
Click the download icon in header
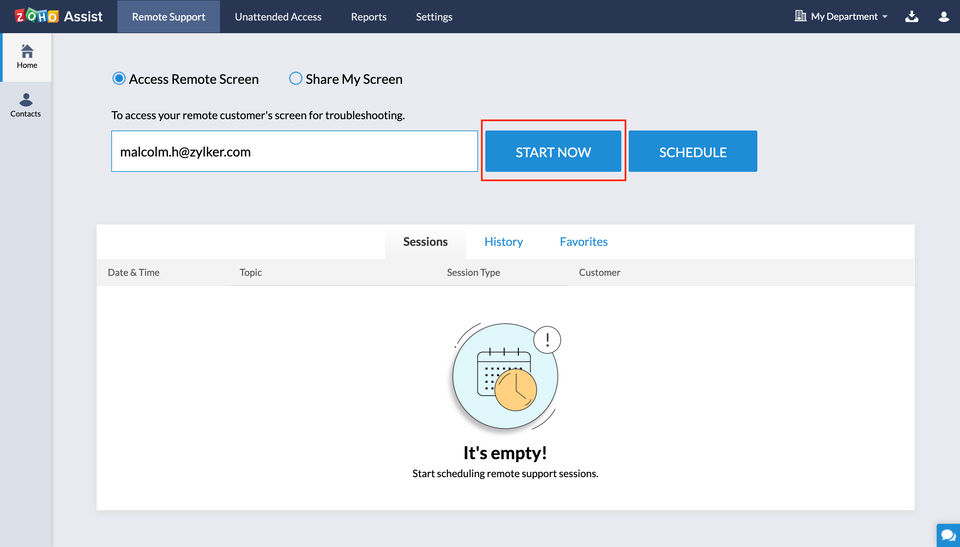click(912, 17)
